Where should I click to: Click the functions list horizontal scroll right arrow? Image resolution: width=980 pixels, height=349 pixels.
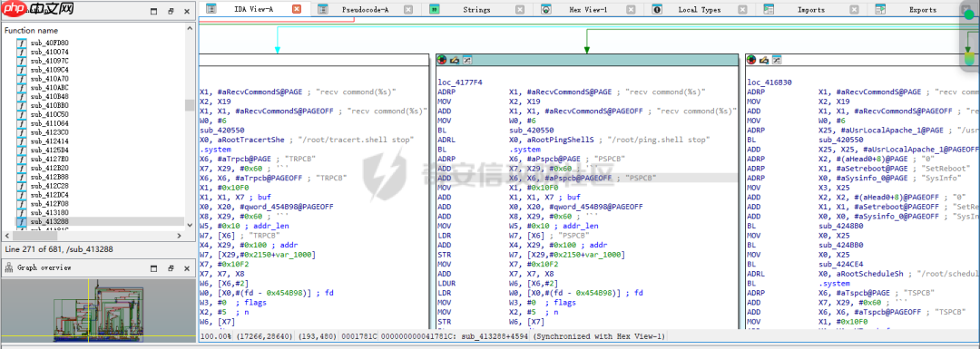pos(180,236)
